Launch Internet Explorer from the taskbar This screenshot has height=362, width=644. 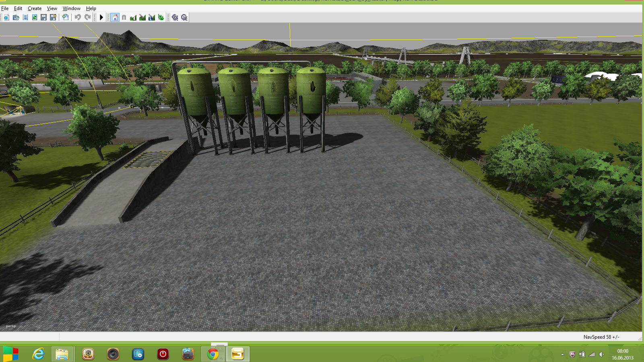(x=38, y=354)
